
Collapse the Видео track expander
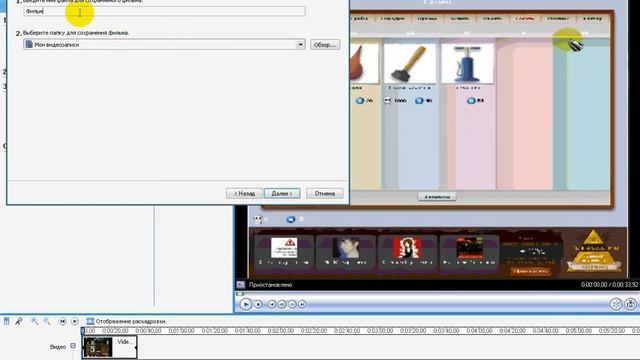(x=73, y=346)
